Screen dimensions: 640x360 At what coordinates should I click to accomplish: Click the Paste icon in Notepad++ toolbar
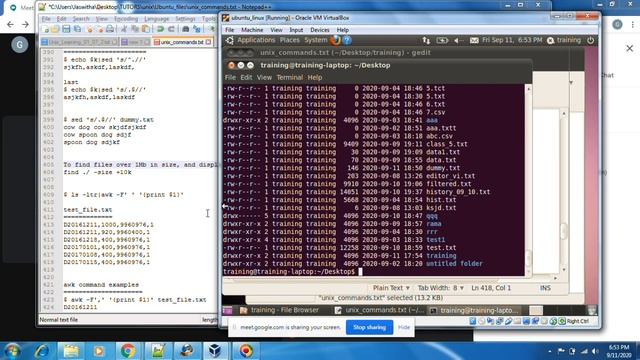(x=146, y=29)
